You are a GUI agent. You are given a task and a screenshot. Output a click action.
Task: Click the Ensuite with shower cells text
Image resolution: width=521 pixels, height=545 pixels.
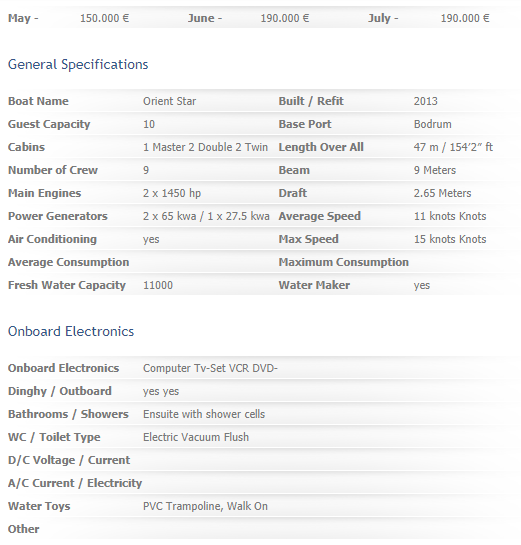point(204,414)
